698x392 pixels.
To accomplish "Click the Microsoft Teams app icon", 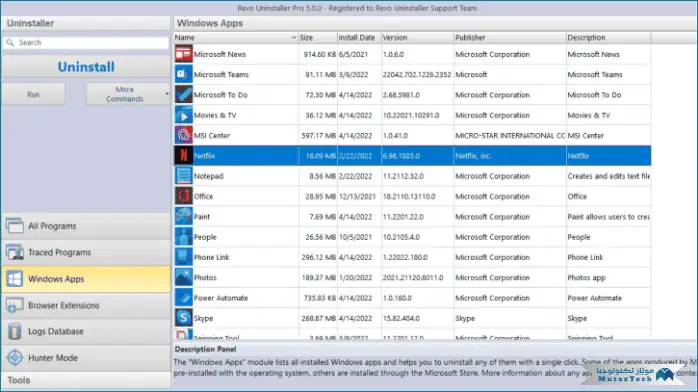I will (x=183, y=74).
